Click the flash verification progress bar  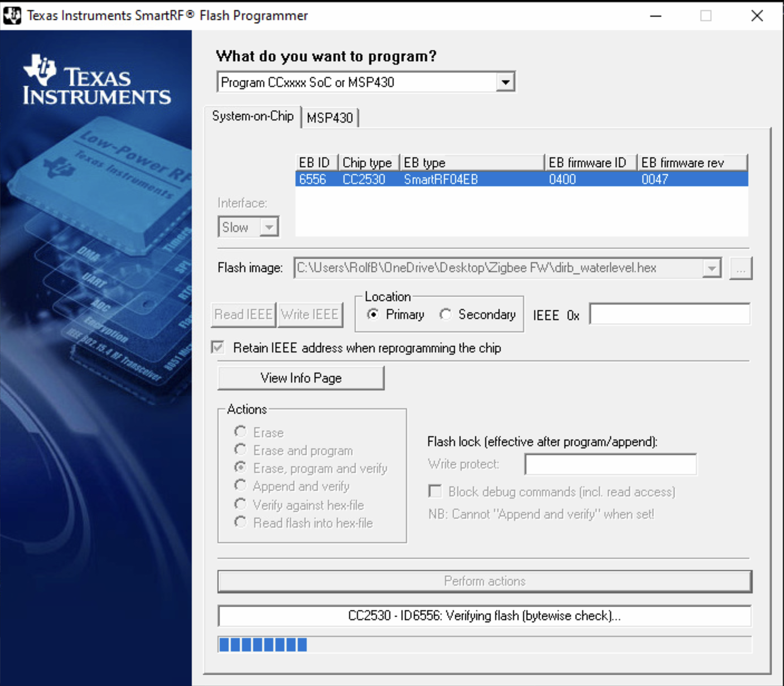(484, 645)
